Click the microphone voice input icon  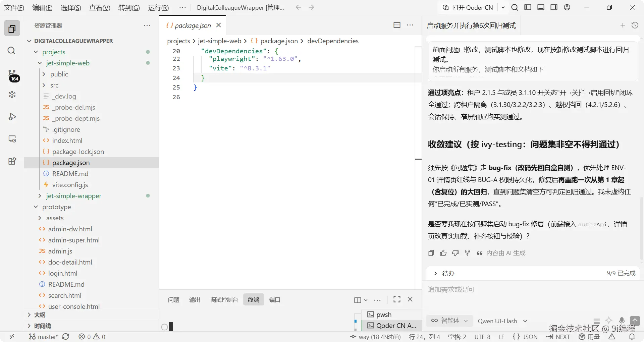(x=622, y=321)
